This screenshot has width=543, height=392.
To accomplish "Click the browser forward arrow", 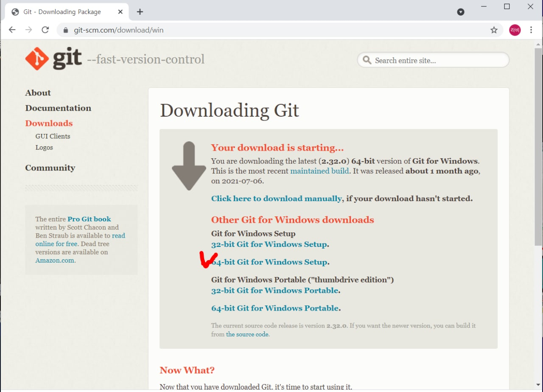I will (29, 30).
